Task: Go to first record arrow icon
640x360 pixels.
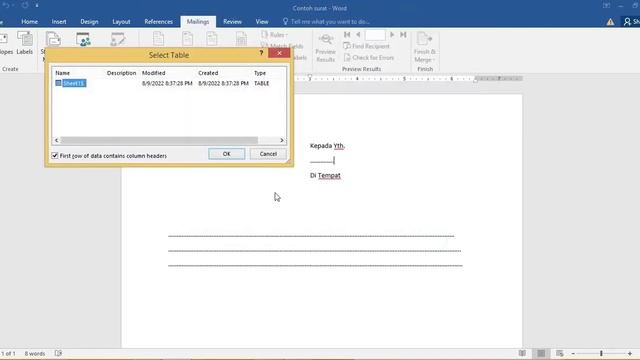Action: point(347,35)
